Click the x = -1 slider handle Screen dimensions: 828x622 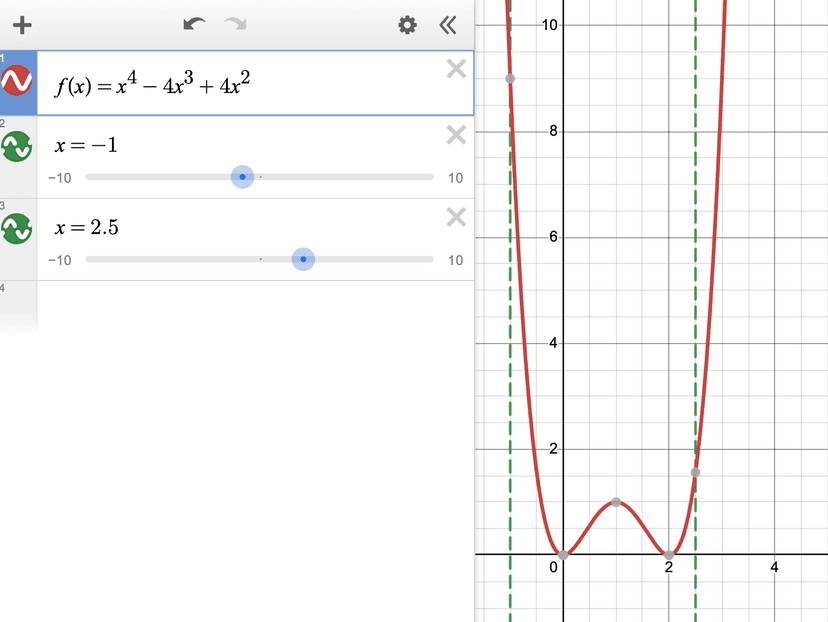pos(242,177)
